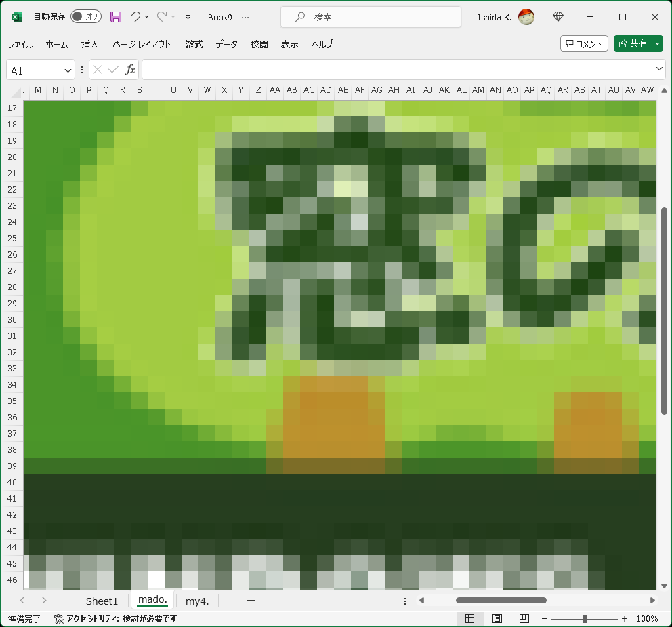Click inside the 検索 search box
672x627 pixels.
[x=371, y=16]
